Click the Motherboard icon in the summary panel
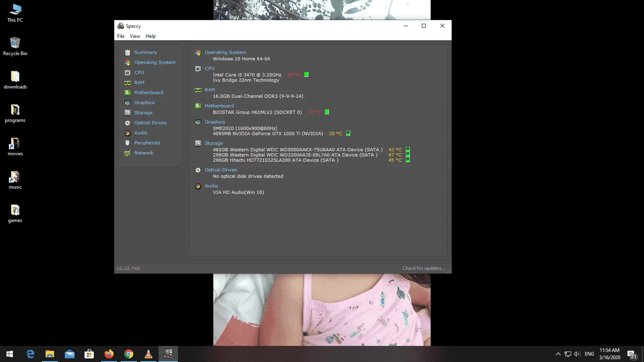 tap(198, 106)
